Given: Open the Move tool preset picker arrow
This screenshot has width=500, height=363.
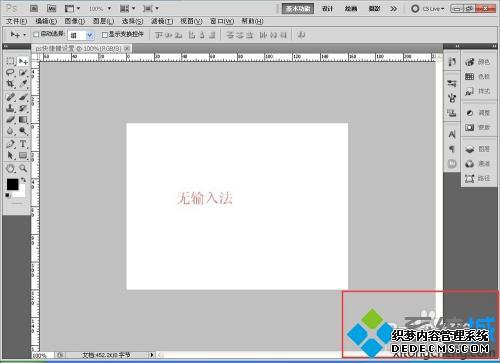Looking at the screenshot, I should pos(25,35).
